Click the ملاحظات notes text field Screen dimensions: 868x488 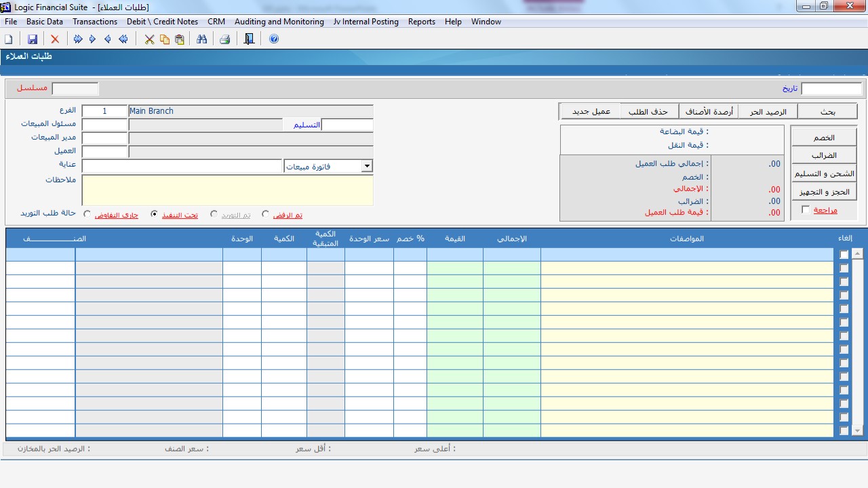tap(227, 190)
